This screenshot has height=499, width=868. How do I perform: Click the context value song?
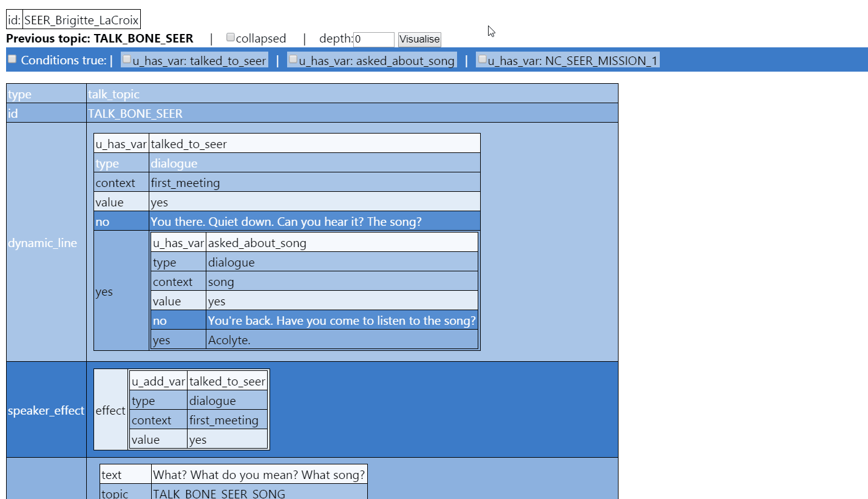(342, 281)
